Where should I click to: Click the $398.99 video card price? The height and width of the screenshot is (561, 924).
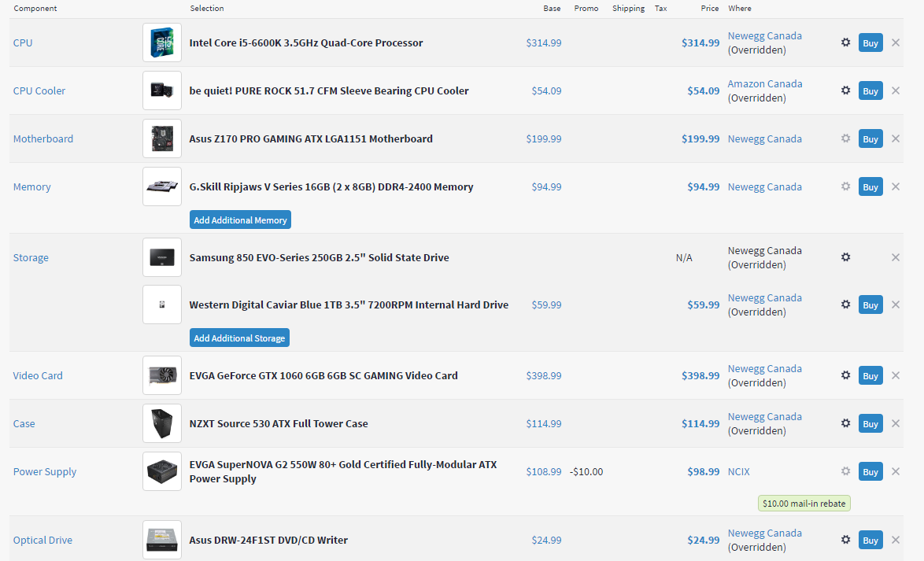pyautogui.click(x=700, y=375)
